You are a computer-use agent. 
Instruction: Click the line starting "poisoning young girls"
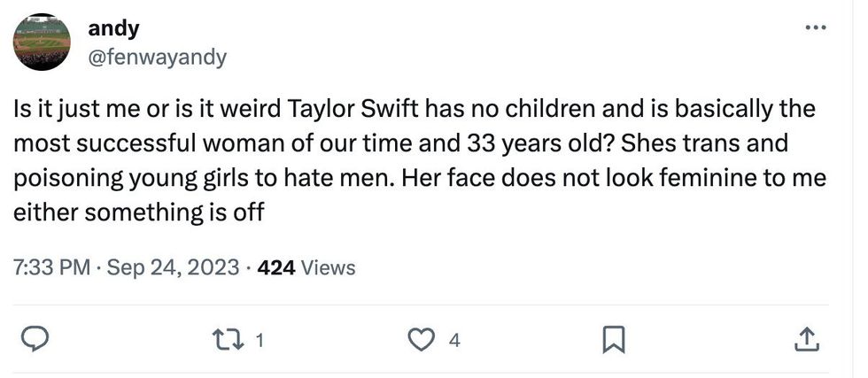tap(419, 179)
